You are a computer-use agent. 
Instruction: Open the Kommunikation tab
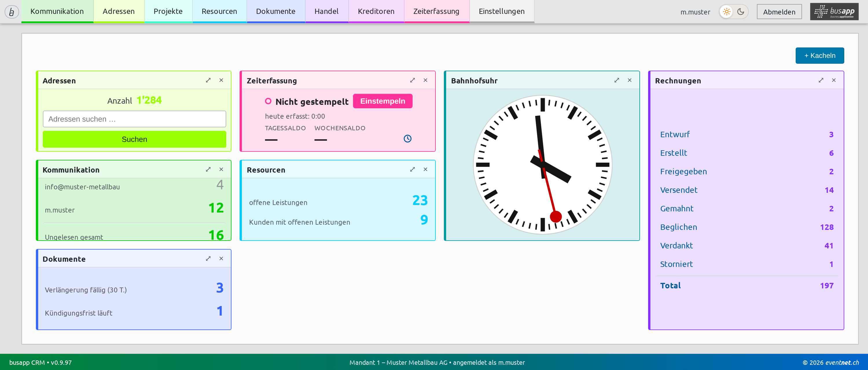[x=57, y=12]
